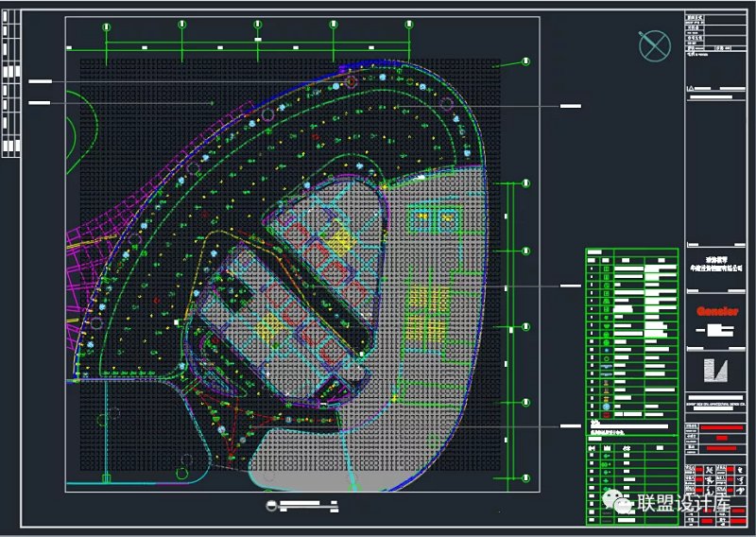This screenshot has width=756, height=537.
Task: Select the red circle at top of arc
Action: (x=352, y=83)
